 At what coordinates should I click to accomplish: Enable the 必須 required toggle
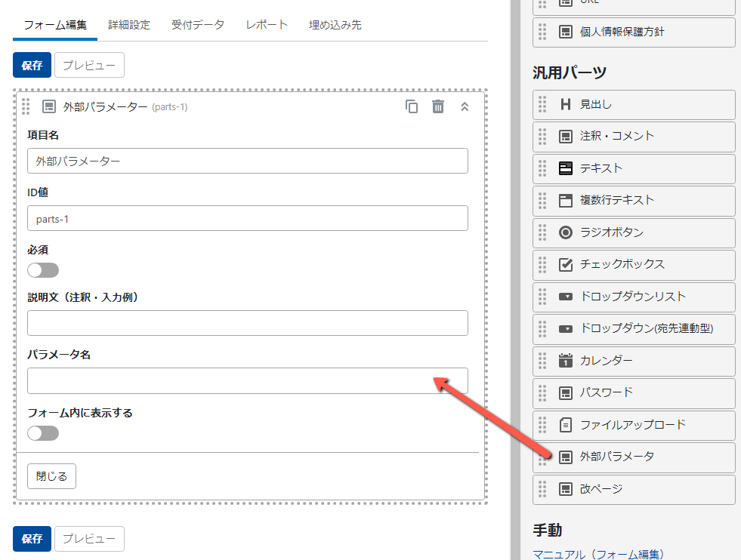(x=43, y=269)
